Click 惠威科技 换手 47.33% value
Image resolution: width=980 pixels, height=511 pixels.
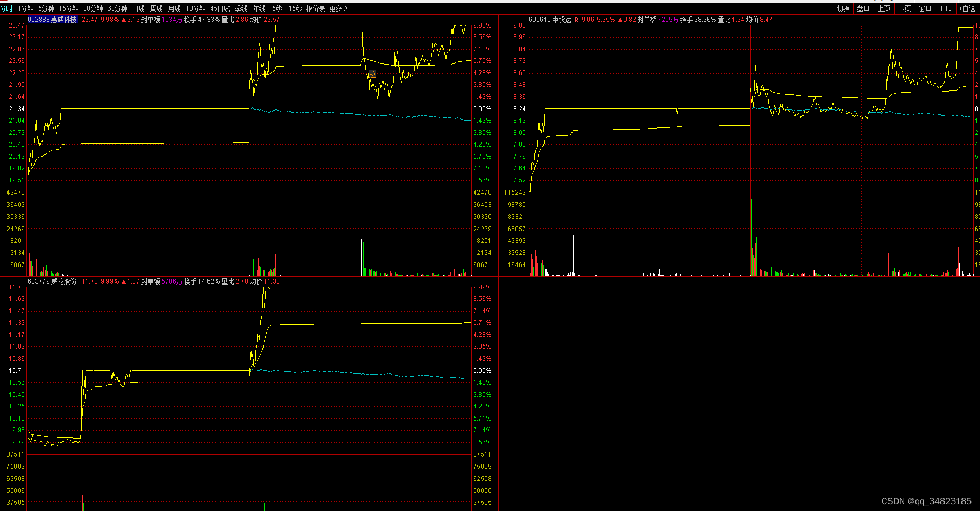(209, 20)
